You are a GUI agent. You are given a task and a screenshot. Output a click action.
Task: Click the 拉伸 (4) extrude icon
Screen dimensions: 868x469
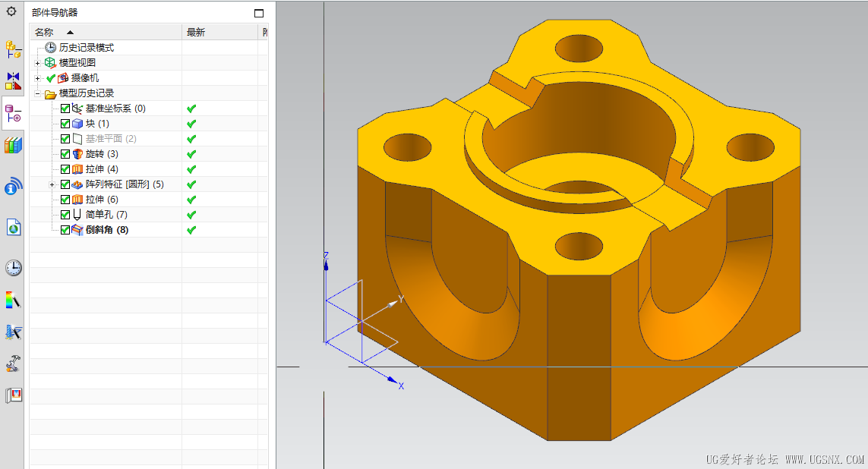point(77,169)
